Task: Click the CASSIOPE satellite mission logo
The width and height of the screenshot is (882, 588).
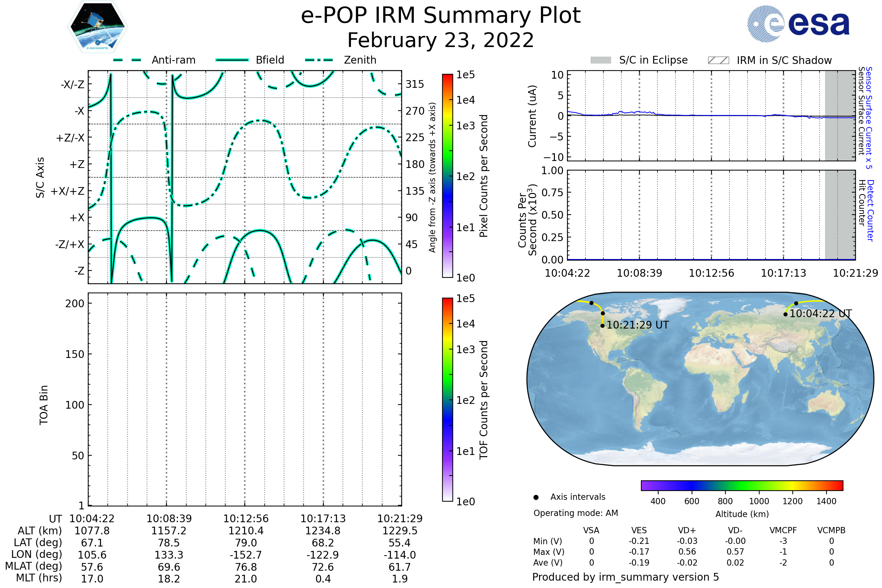Action: pyautogui.click(x=97, y=27)
